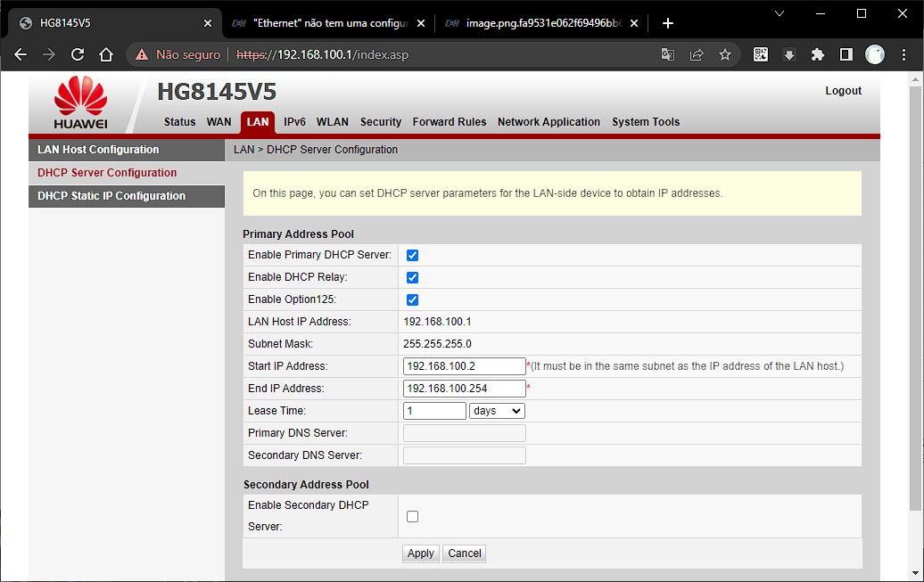Open DHCP Server Configuration page
This screenshot has width=924, height=582.
(127, 173)
